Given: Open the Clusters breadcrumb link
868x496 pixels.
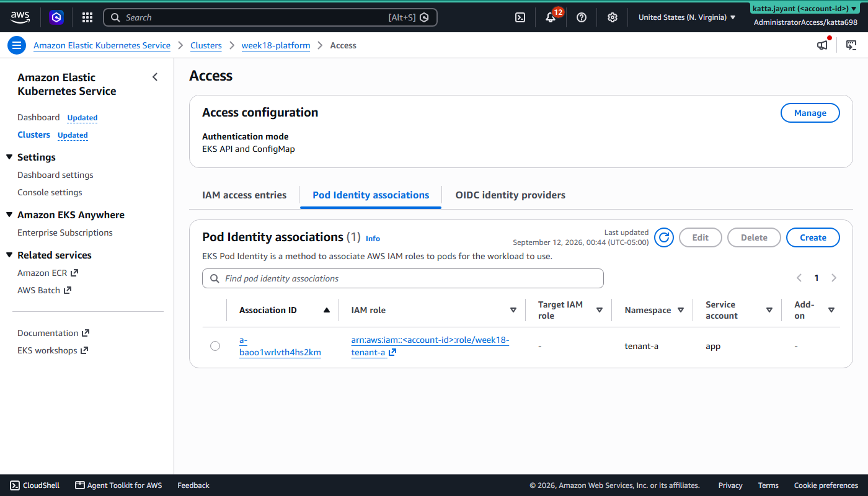Looking at the screenshot, I should click(206, 45).
